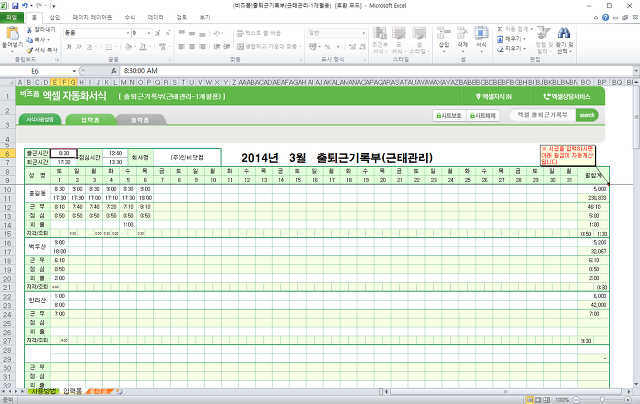
Task: Click the Cut (잘라내기) scissors icon
Action: 29,30
